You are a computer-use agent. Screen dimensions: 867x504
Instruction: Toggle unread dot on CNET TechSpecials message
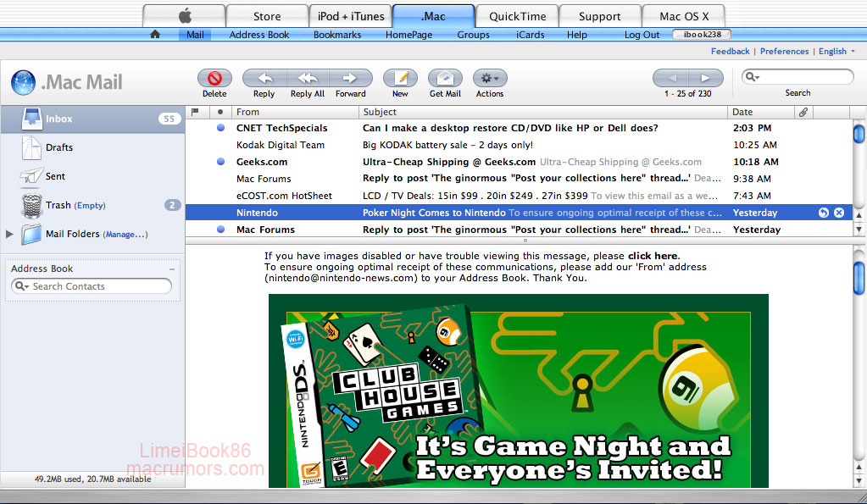click(220, 128)
